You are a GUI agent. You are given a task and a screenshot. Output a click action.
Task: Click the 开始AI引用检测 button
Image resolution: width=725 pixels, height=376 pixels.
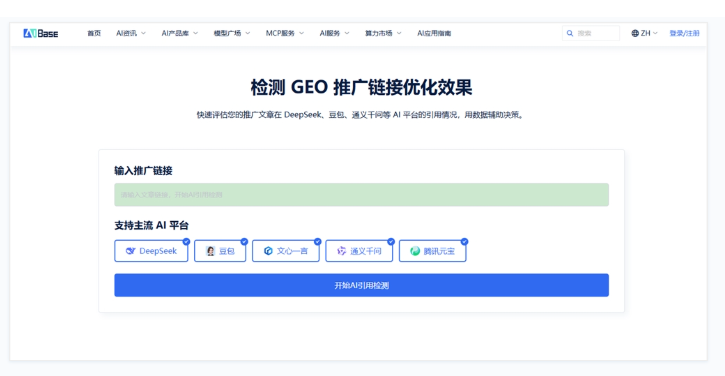click(x=362, y=285)
